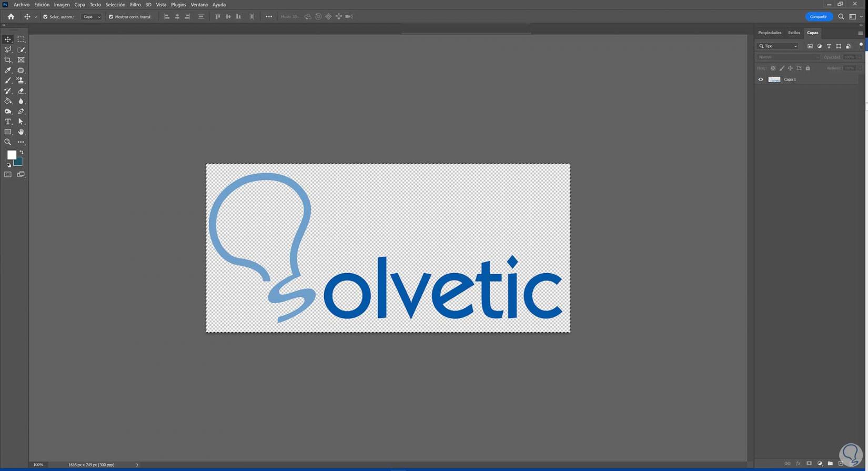Pick the Polygonal Lasso tool
This screenshot has width=868, height=471.
tap(8, 50)
